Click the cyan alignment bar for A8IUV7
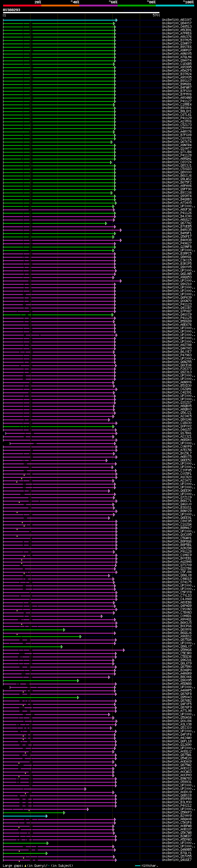This screenshot has height=868, width=197. click(60, 20)
